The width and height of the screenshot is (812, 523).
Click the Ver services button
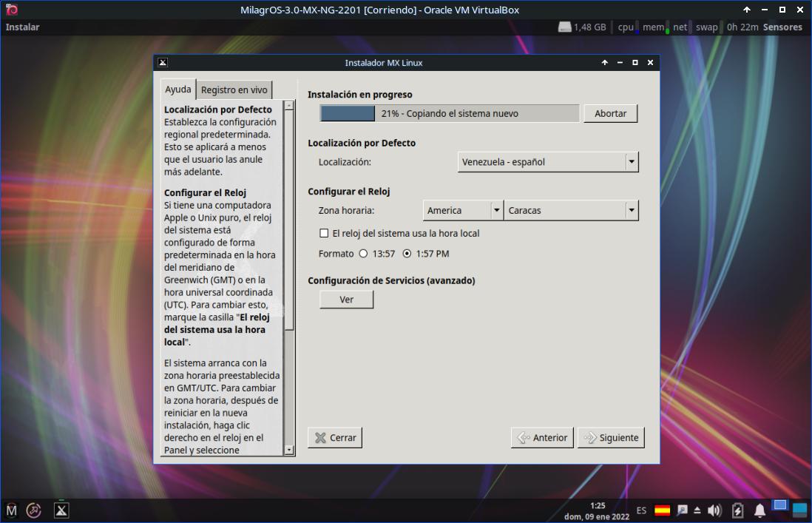(346, 300)
